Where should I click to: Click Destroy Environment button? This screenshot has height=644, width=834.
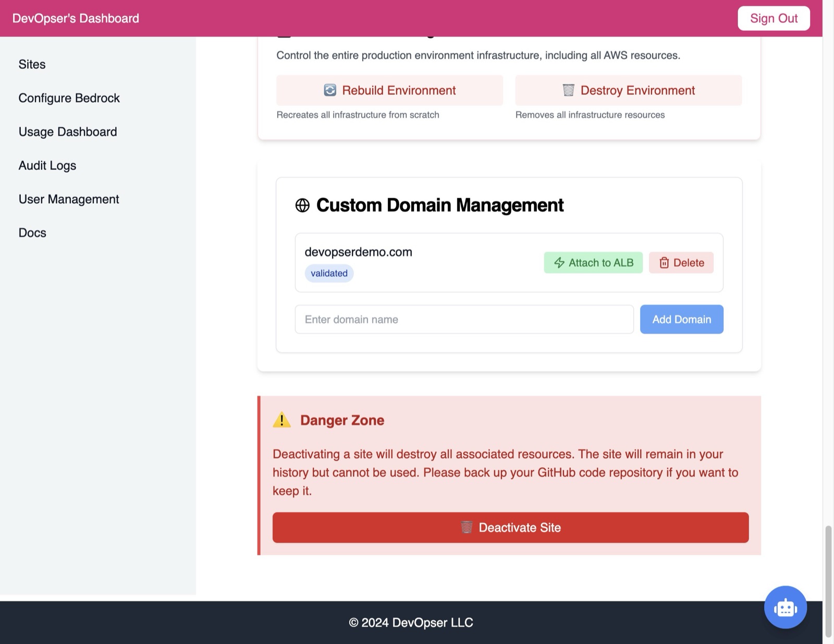[x=628, y=90]
